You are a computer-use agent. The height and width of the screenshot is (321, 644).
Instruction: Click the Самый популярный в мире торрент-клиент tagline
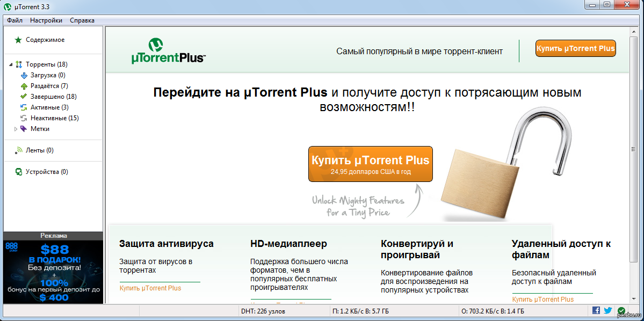(419, 52)
